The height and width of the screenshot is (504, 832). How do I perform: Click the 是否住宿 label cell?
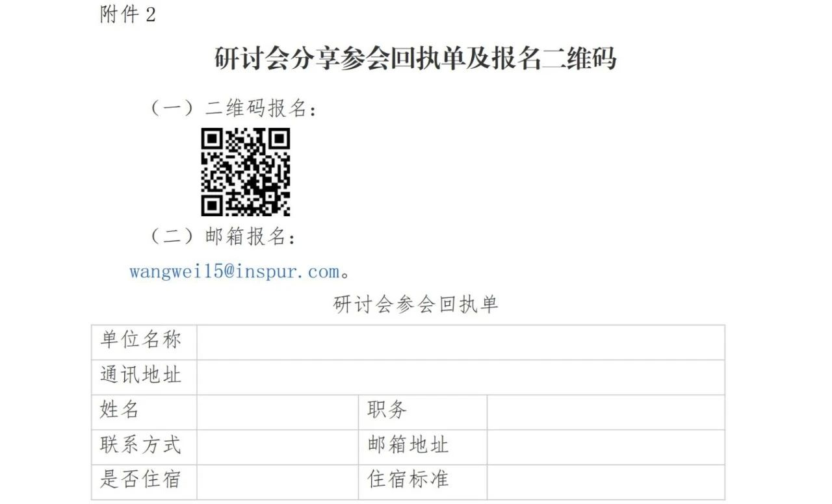(144, 482)
